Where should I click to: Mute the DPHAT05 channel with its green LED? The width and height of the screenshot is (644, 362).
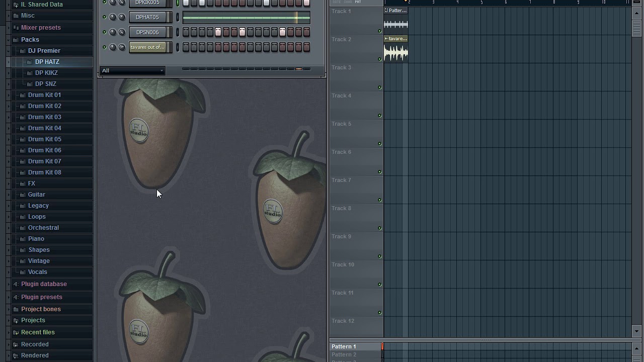tap(105, 17)
